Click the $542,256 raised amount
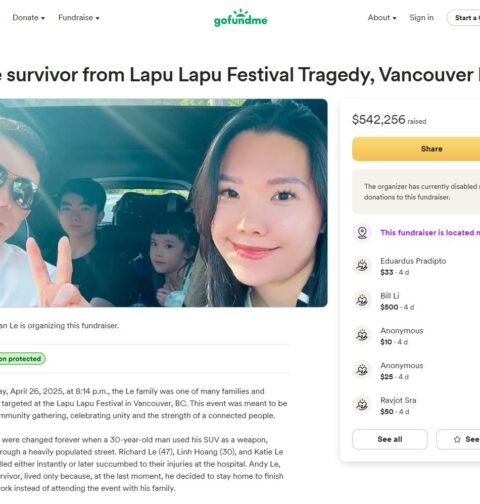 tap(389, 120)
